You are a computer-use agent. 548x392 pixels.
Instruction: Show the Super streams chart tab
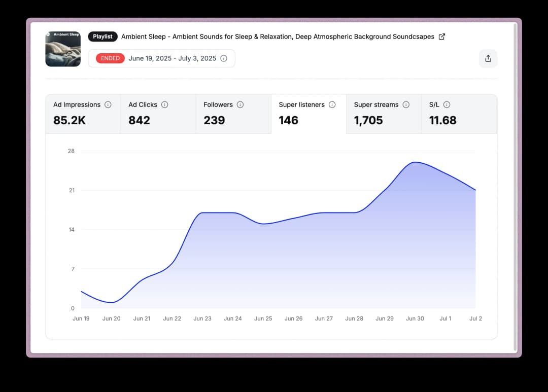[x=384, y=114]
